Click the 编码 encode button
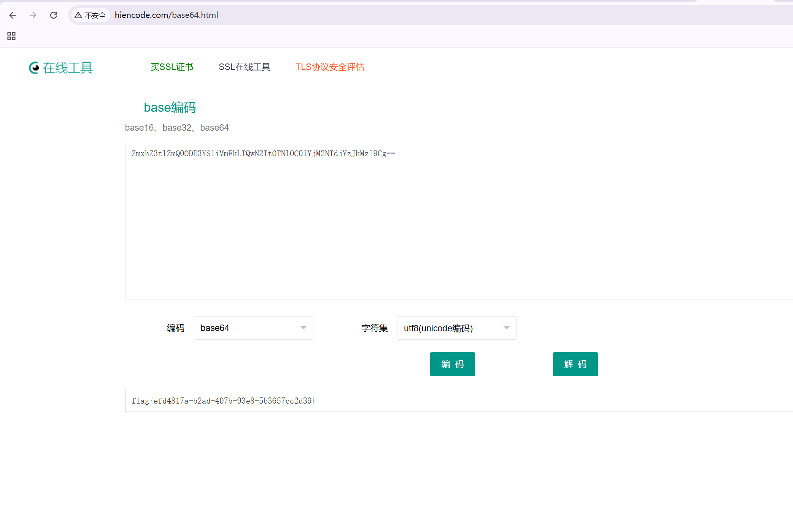This screenshot has width=793, height=532. [x=452, y=364]
